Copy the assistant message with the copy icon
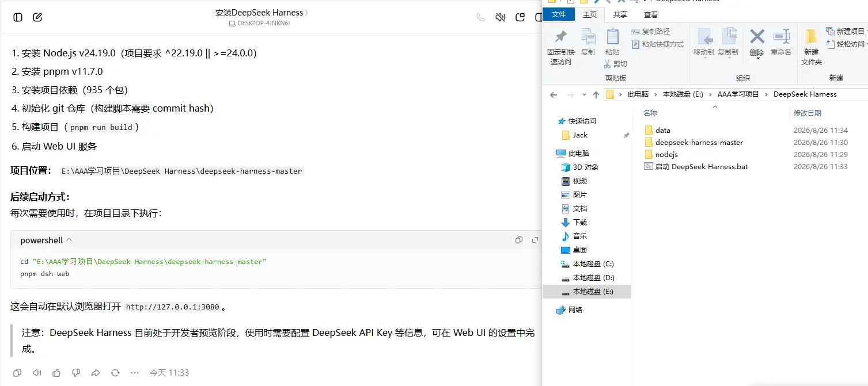The height and width of the screenshot is (386, 868). click(x=17, y=373)
